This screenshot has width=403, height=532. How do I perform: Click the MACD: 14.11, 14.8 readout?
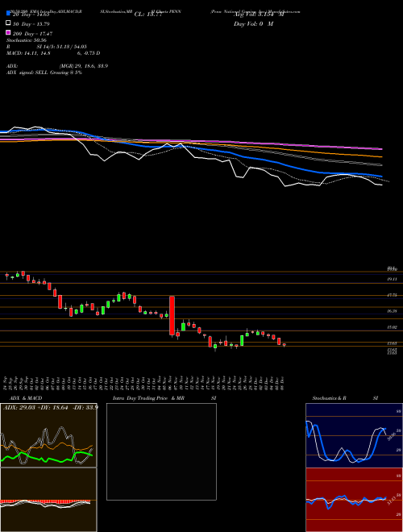28,53
